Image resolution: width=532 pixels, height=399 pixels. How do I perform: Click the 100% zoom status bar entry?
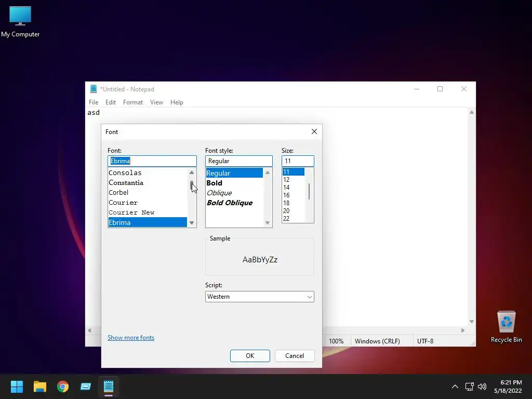click(x=336, y=341)
